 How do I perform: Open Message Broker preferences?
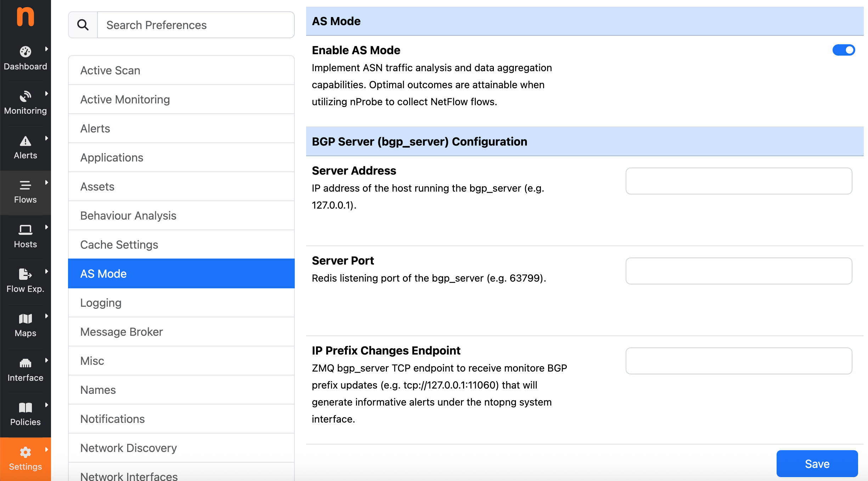(181, 332)
